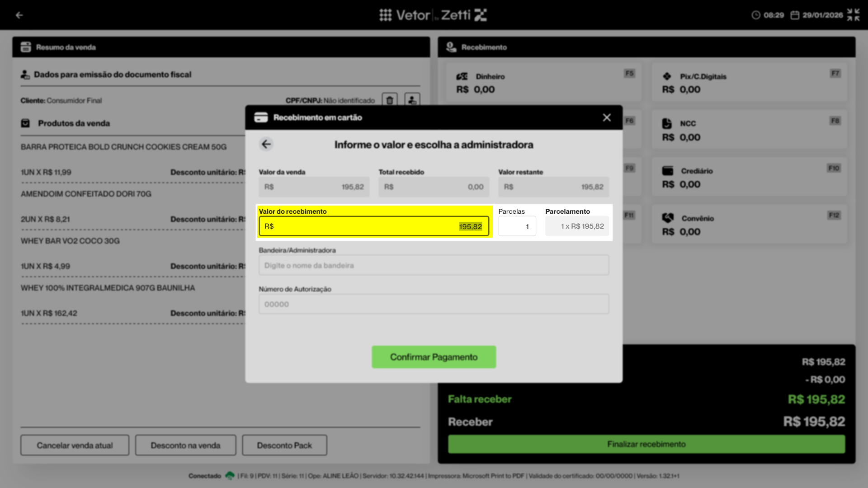Viewport: 868px width, 488px height.
Task: Close the Recebimento em cartão dialog
Action: click(607, 117)
